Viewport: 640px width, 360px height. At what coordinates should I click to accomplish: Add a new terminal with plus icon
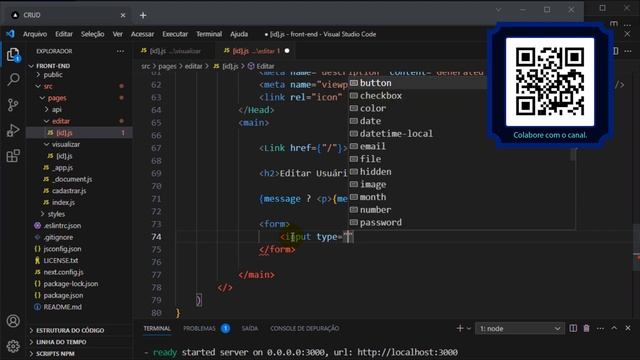(460, 328)
